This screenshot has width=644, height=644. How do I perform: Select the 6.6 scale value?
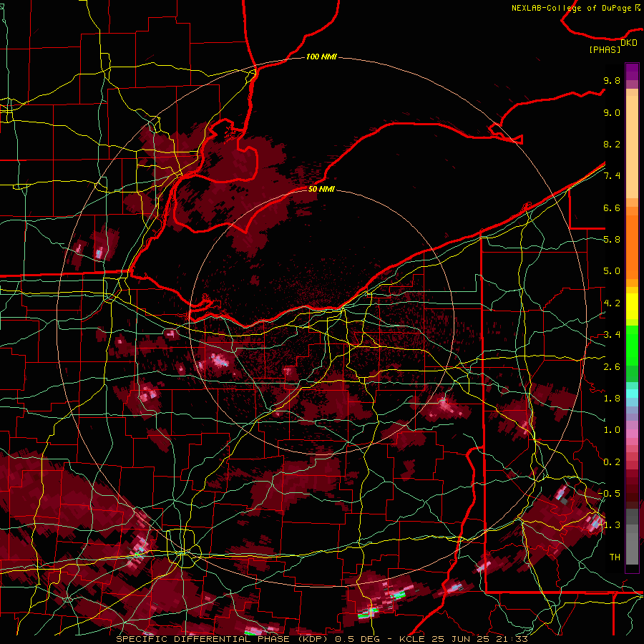[x=612, y=208]
